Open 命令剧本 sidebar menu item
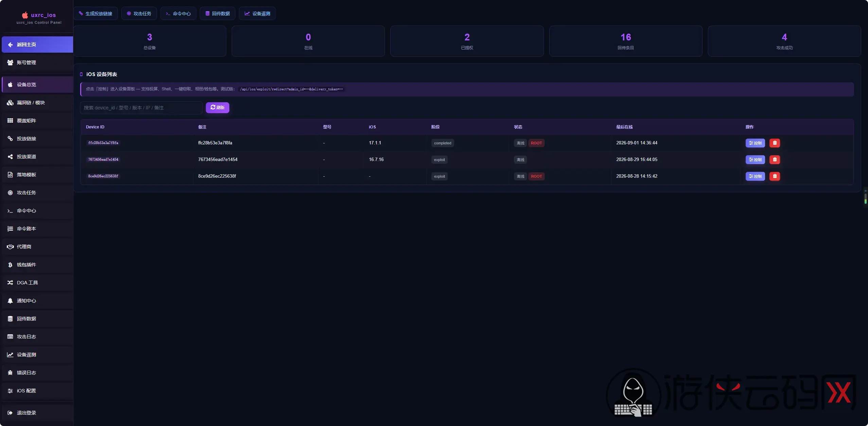This screenshot has width=868, height=426. (37, 229)
